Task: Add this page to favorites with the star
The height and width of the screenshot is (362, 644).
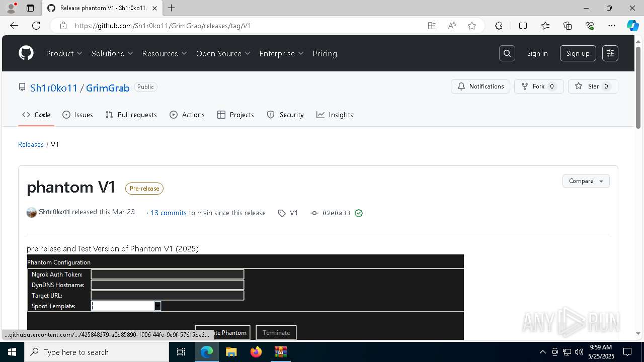Action: coord(472,26)
